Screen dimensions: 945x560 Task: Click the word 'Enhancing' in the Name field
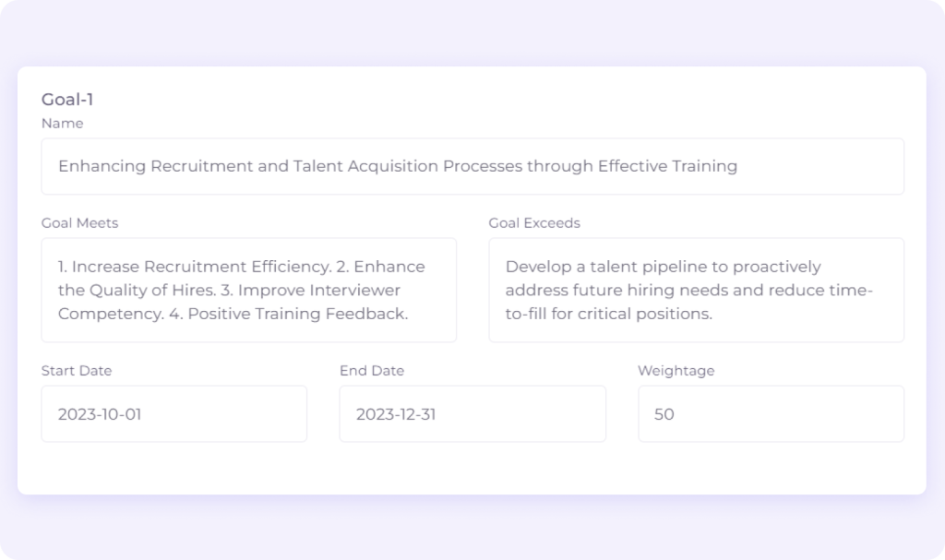102,166
